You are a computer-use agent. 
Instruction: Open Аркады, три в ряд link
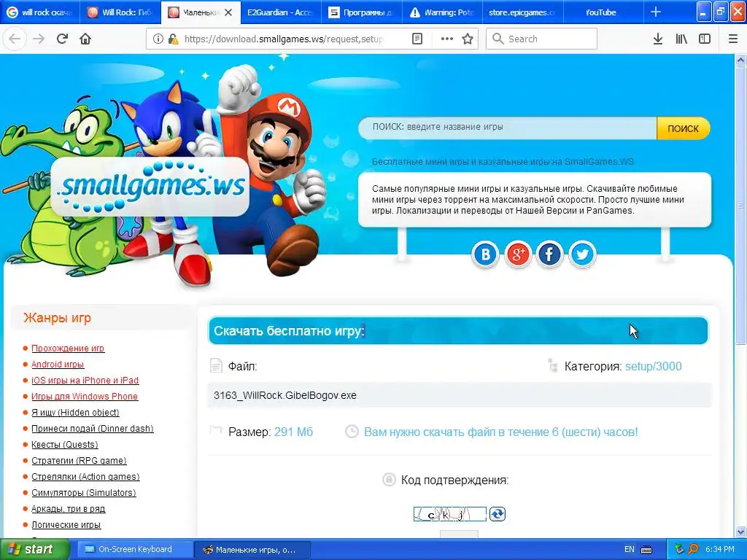click(x=68, y=508)
